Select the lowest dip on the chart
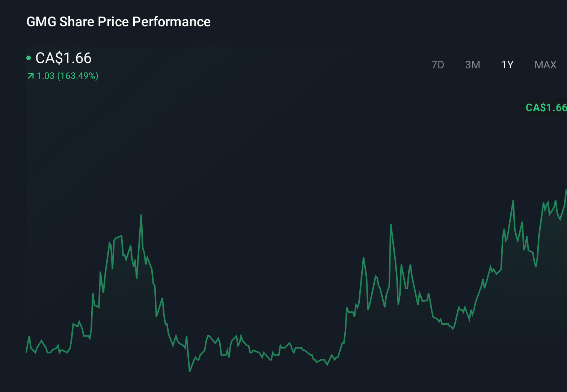The image size is (567, 392). 190,371
